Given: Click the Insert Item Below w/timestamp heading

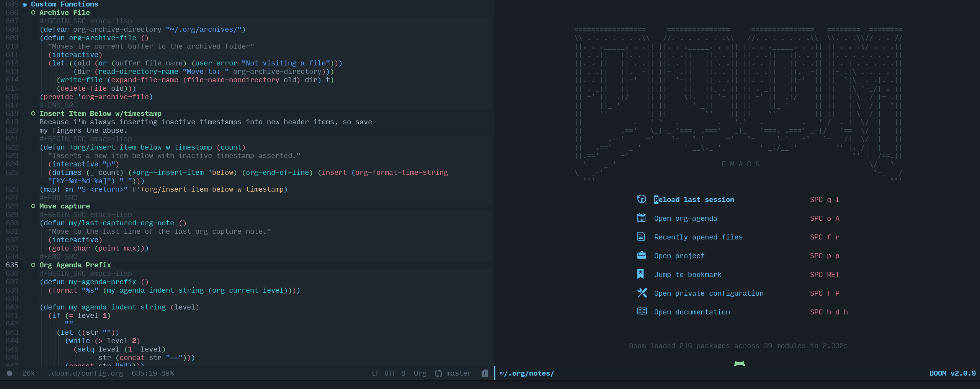Looking at the screenshot, I should point(100,114).
